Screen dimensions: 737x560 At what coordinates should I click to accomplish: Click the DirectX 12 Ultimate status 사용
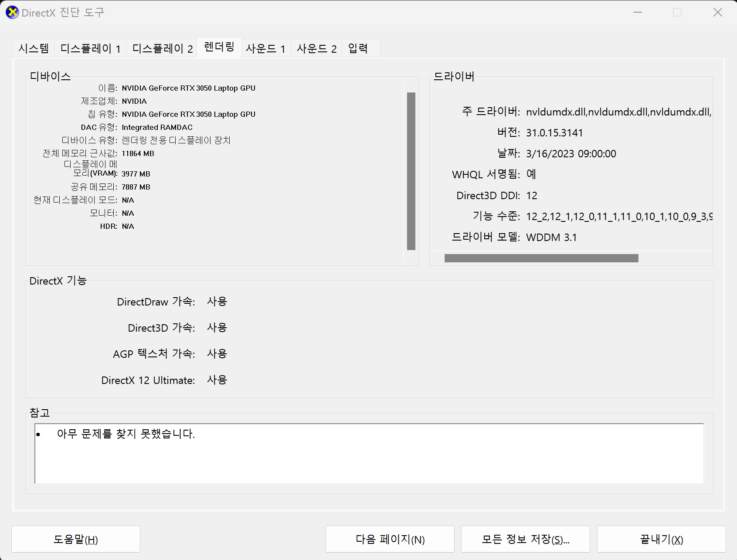[217, 380]
